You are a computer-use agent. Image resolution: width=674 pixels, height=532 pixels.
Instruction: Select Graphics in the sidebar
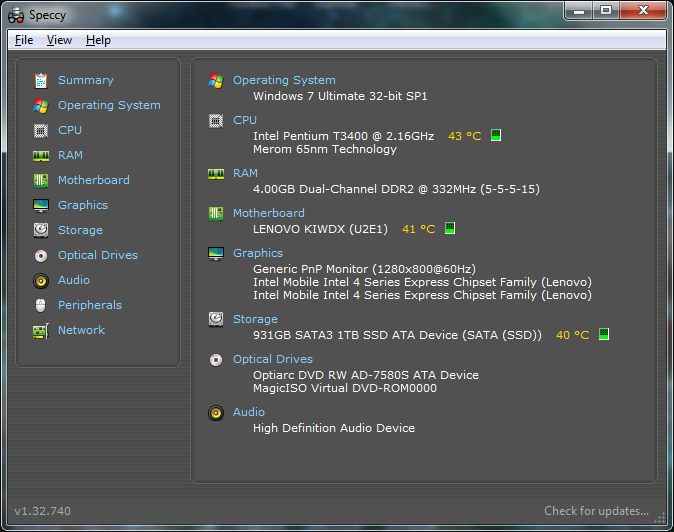(83, 205)
